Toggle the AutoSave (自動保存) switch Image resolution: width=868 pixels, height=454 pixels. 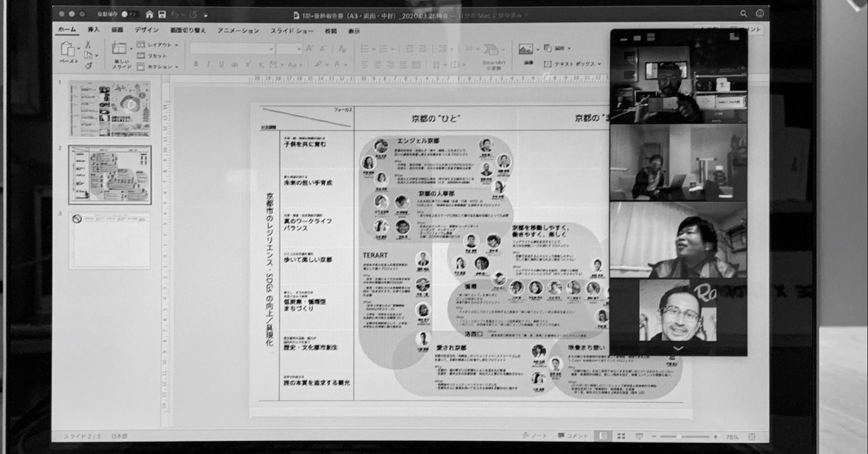click(130, 14)
